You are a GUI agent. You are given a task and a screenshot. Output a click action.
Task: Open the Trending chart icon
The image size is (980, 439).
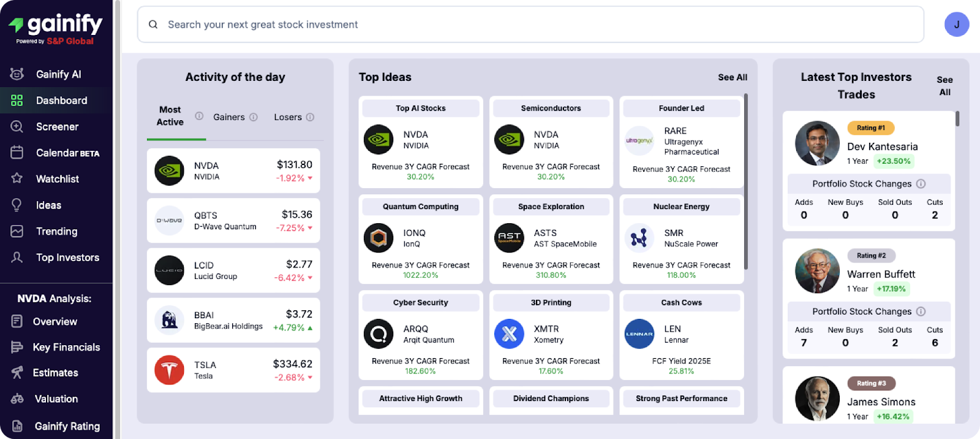(17, 231)
